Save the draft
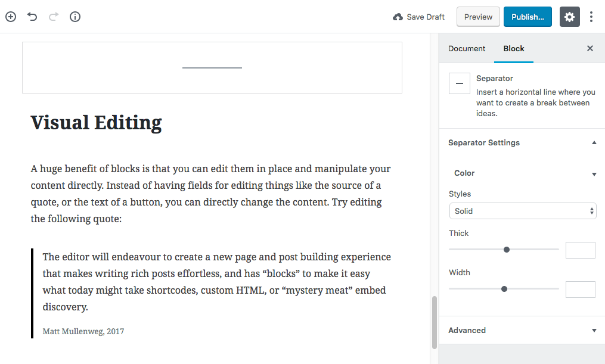Screen dimensions: 605x364 pos(418,17)
